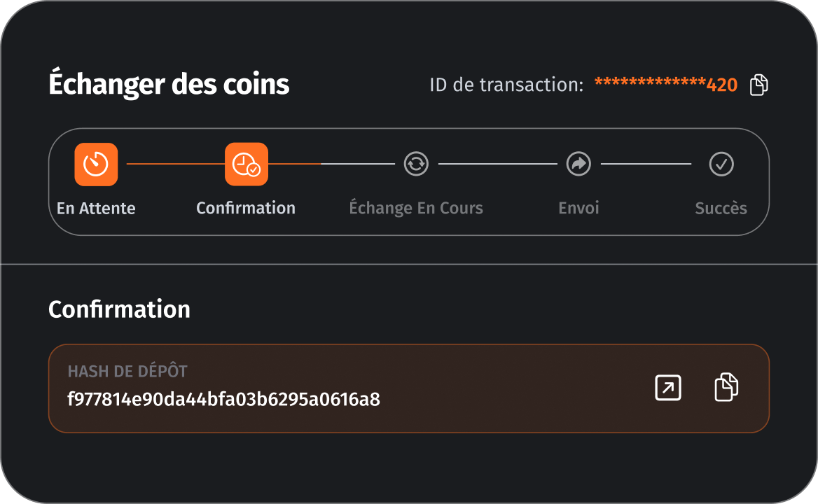Select the "Échange En Cours" step label
The height and width of the screenshot is (504, 818).
416,209
